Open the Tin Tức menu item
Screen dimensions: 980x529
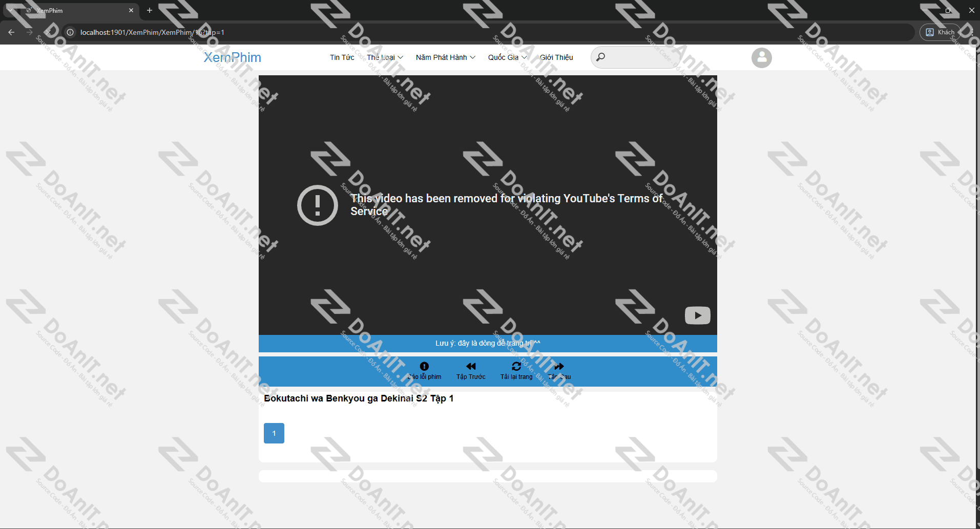coord(342,57)
